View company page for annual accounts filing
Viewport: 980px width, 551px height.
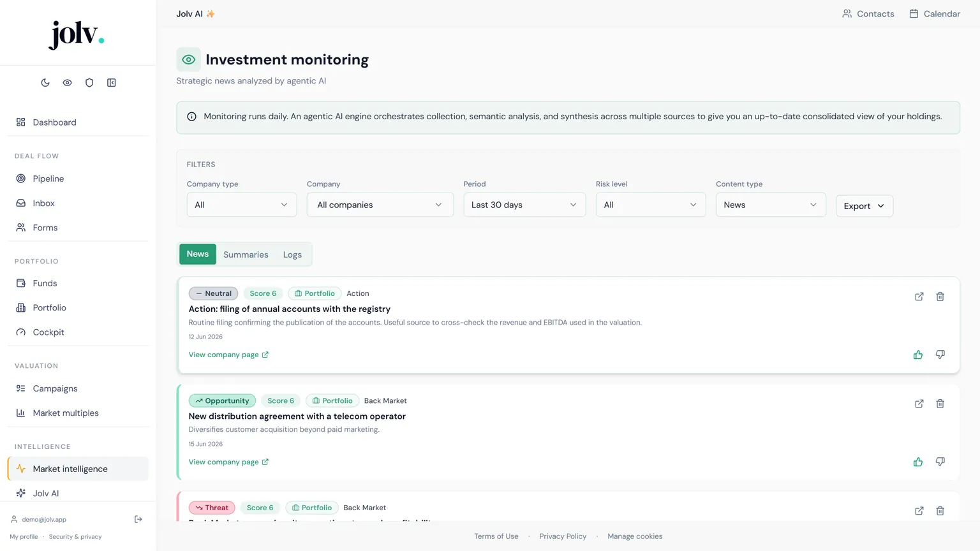coord(228,355)
